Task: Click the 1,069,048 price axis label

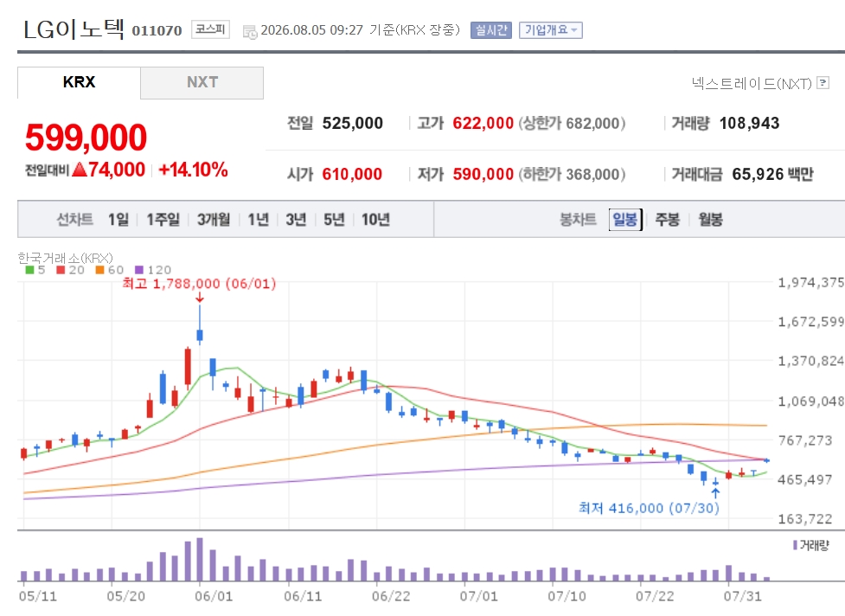Action: pos(810,401)
